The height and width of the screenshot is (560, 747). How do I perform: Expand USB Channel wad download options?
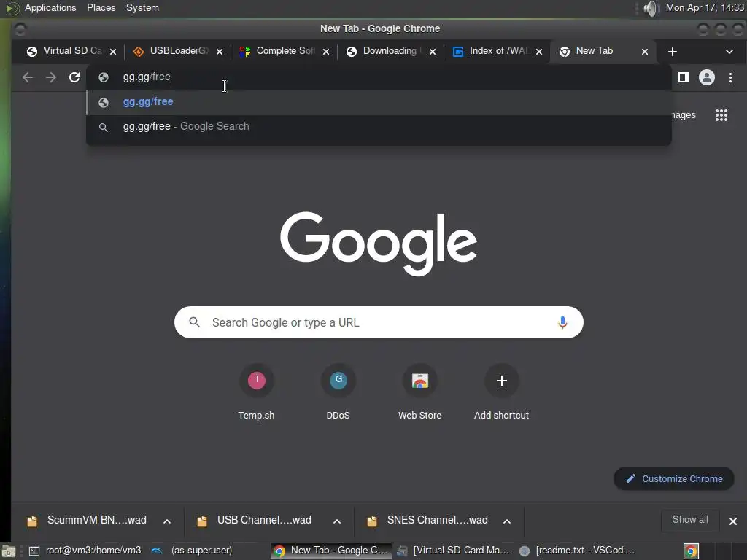(337, 521)
